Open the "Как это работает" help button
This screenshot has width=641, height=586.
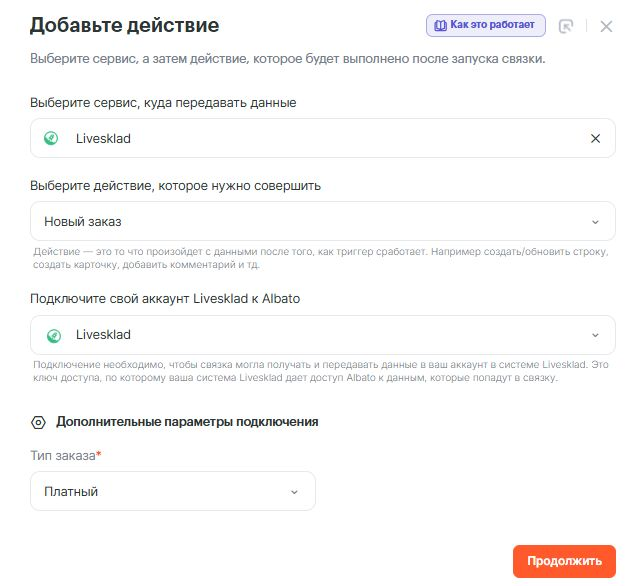(485, 25)
